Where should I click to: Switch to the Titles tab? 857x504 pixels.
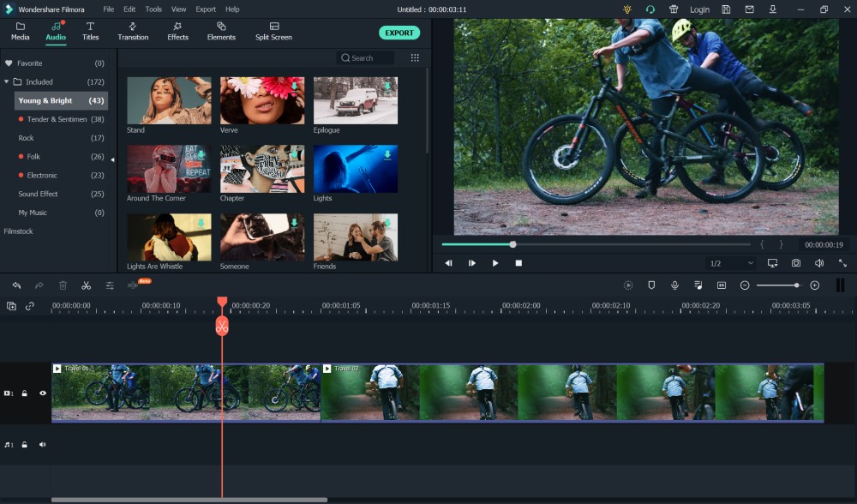pyautogui.click(x=90, y=33)
